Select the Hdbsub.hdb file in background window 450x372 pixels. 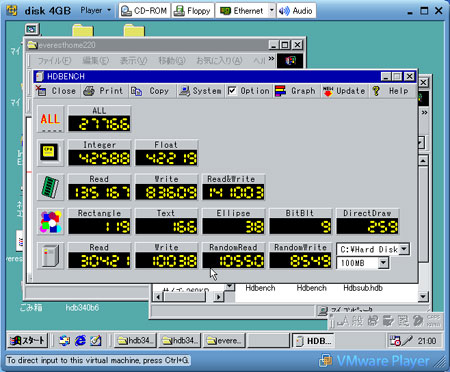point(363,288)
